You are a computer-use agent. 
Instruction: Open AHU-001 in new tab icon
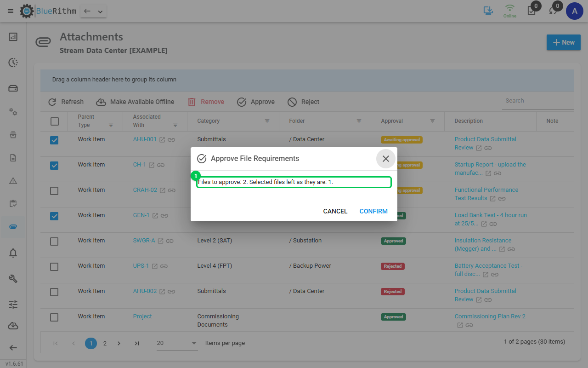click(162, 139)
